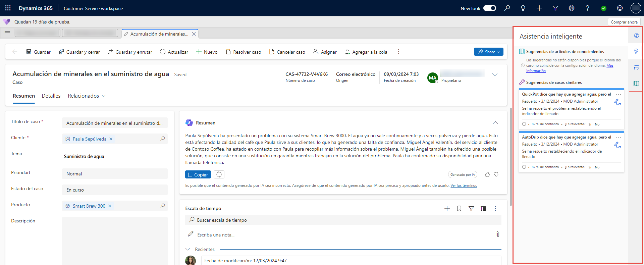Open the Paula Sepúlveda customer link
Image resolution: width=644 pixels, height=265 pixels.
tap(90, 139)
